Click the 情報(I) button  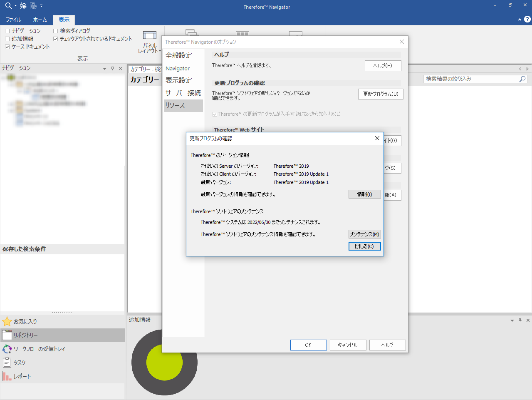coord(365,194)
